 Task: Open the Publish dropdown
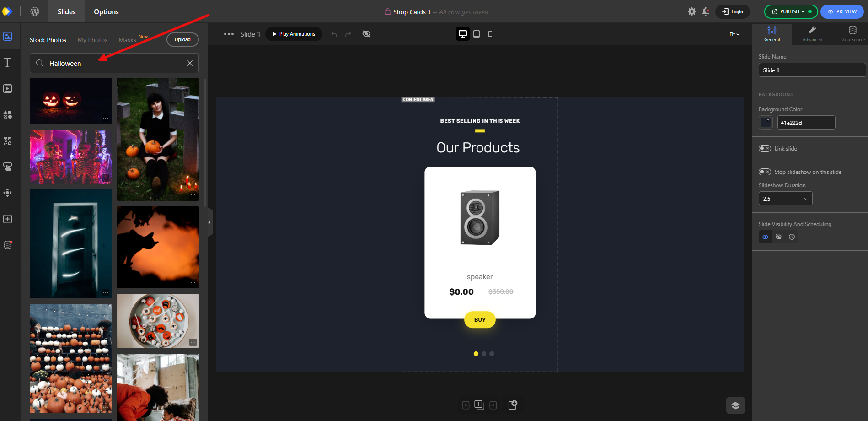coord(791,11)
